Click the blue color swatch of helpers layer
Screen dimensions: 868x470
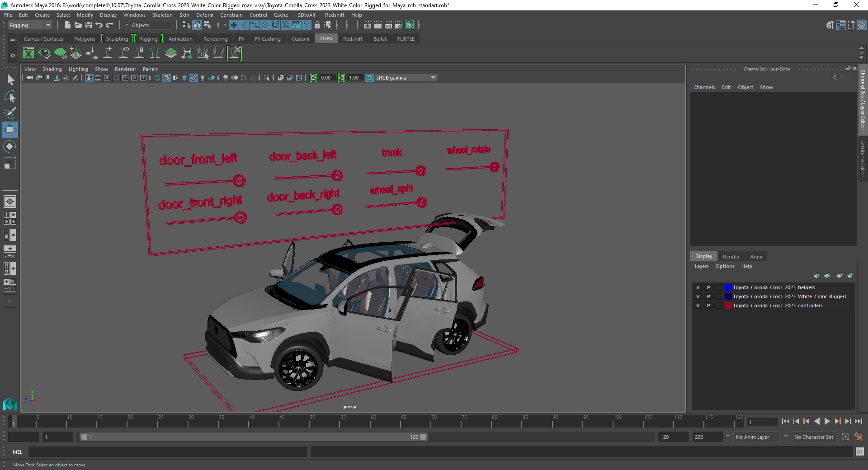[x=728, y=287]
